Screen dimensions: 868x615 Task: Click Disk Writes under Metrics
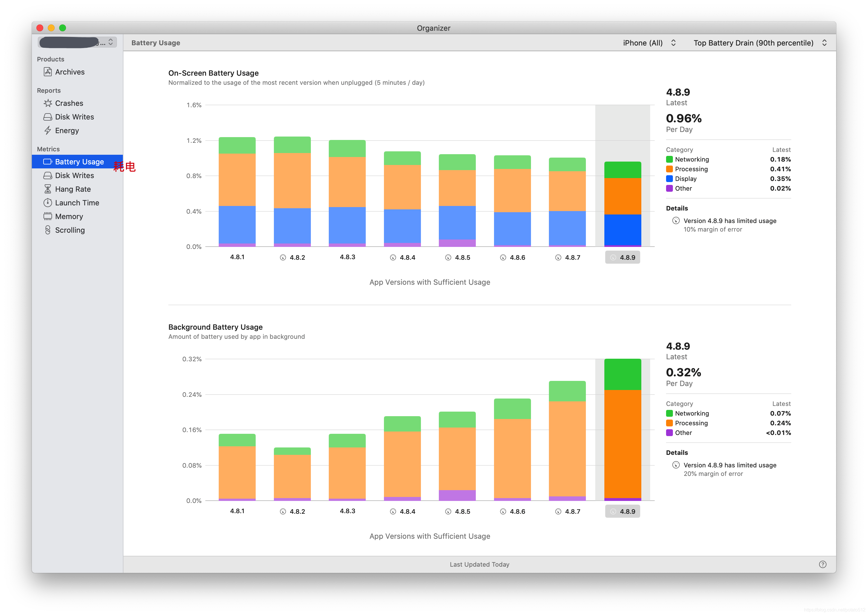[x=74, y=175]
